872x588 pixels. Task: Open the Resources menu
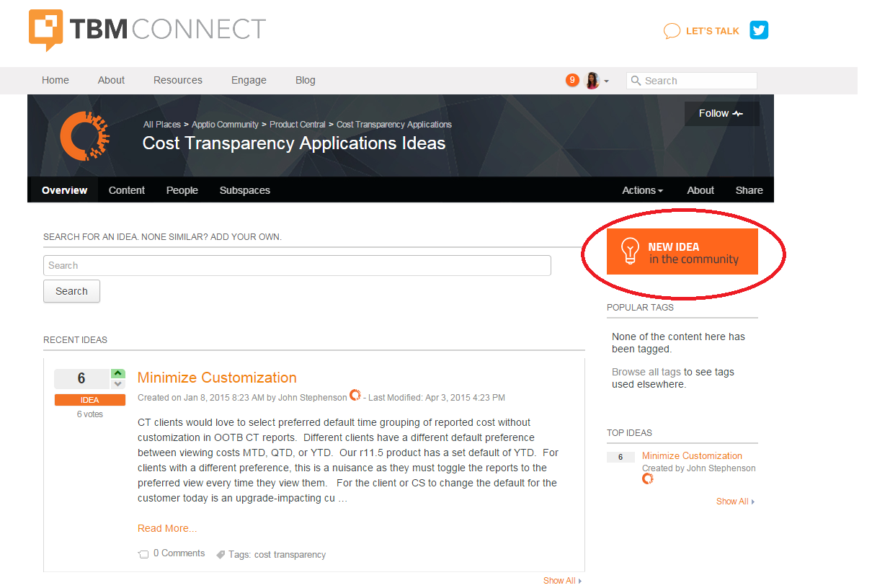point(178,80)
